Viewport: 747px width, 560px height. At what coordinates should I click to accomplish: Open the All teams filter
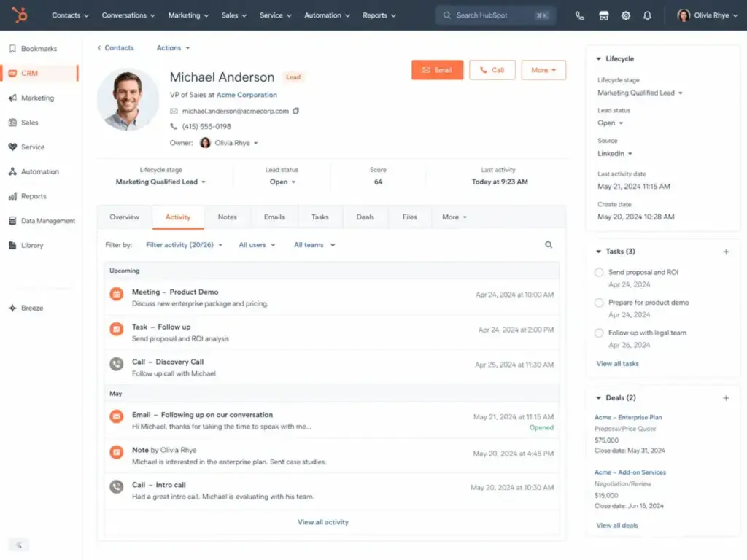tap(314, 245)
